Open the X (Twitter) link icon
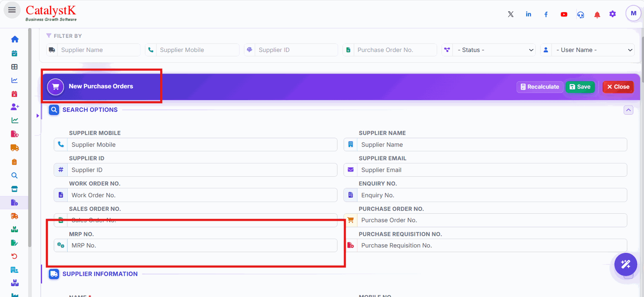Viewport: 644px width, 297px height. 510,14
